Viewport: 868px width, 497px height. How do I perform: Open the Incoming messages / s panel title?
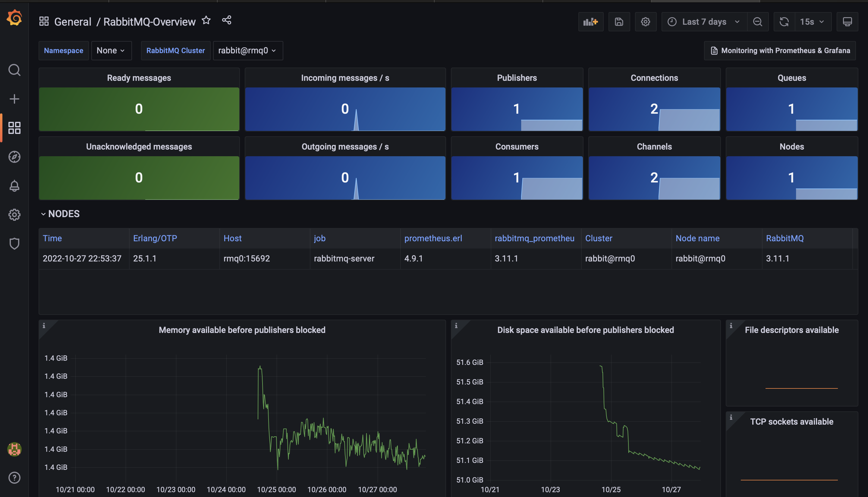tap(345, 78)
